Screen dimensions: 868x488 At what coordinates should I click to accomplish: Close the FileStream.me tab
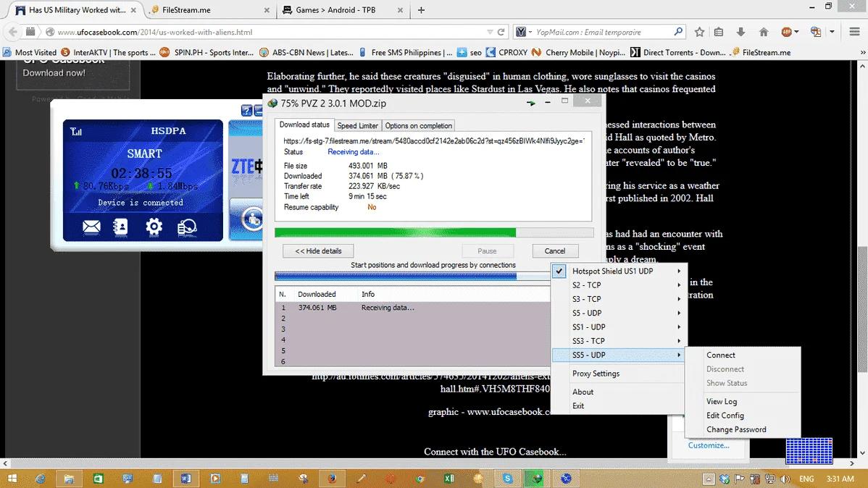tap(267, 10)
